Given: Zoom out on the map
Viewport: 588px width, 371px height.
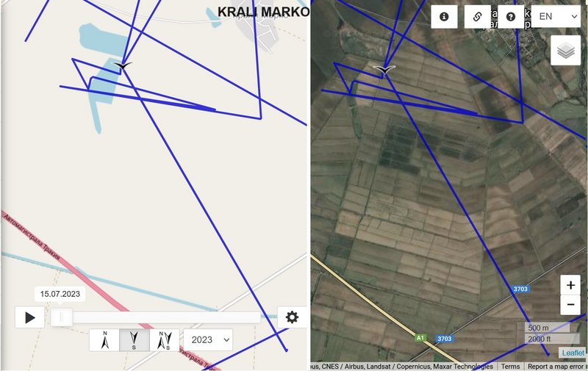Looking at the screenshot, I should click(570, 305).
